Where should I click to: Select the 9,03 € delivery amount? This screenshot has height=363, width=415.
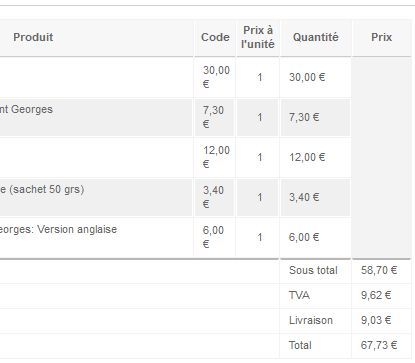pos(376,320)
